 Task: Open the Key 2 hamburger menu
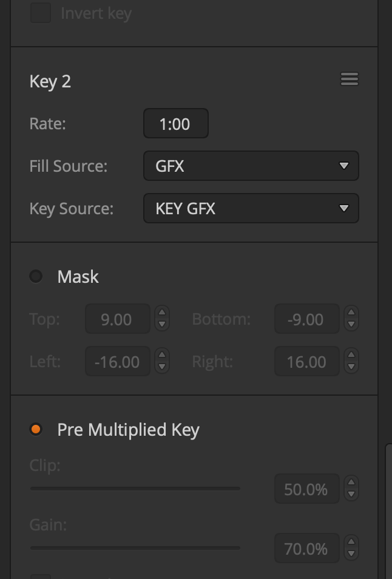tap(350, 80)
